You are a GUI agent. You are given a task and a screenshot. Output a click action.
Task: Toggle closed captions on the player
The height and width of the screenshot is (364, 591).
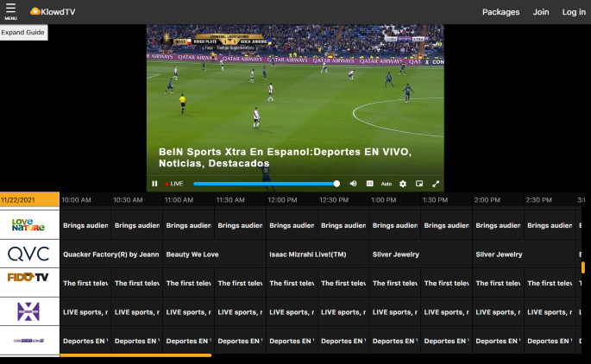(369, 184)
